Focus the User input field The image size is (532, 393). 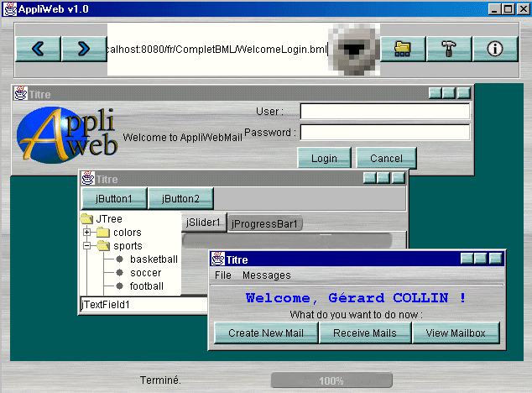point(385,112)
